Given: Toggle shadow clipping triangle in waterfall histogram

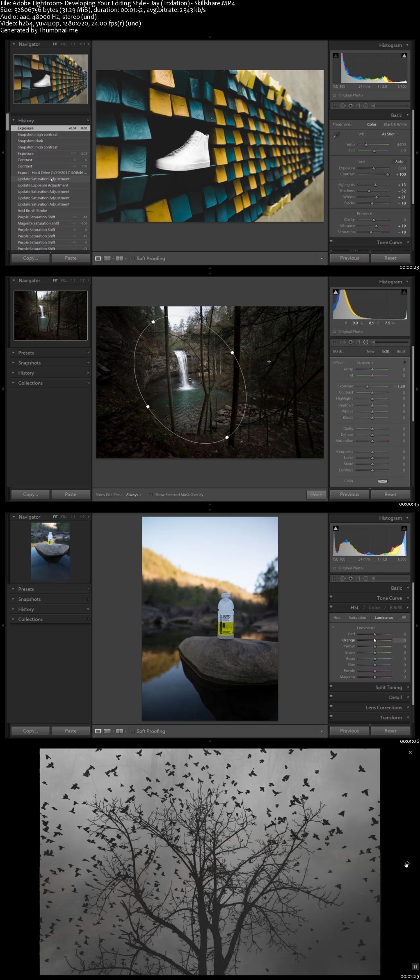Looking at the screenshot, I should pos(336,292).
